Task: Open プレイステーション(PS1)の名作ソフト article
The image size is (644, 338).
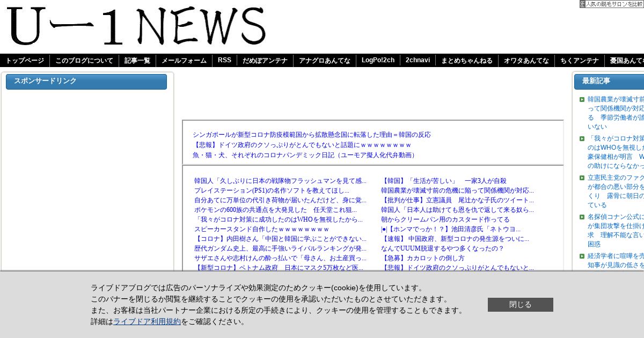Action: pos(272,190)
